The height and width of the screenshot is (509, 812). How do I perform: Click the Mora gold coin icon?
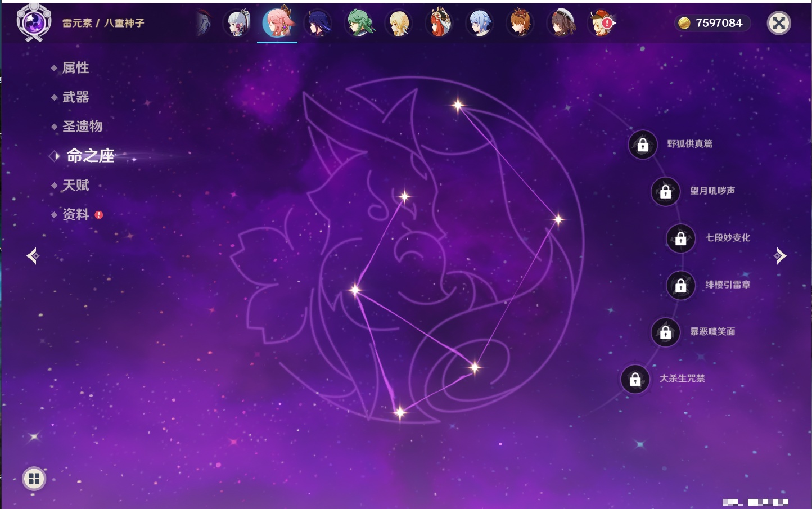coord(684,23)
